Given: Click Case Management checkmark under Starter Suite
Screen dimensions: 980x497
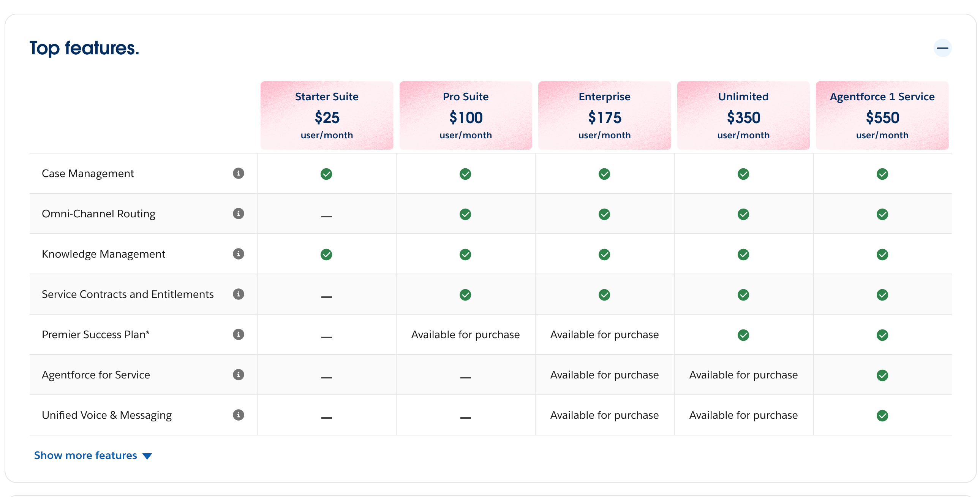Looking at the screenshot, I should coord(326,174).
